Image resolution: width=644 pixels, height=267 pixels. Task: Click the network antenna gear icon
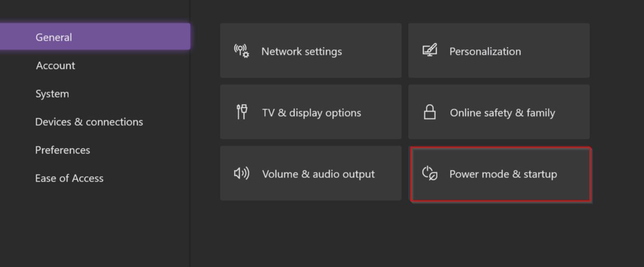coord(242,51)
